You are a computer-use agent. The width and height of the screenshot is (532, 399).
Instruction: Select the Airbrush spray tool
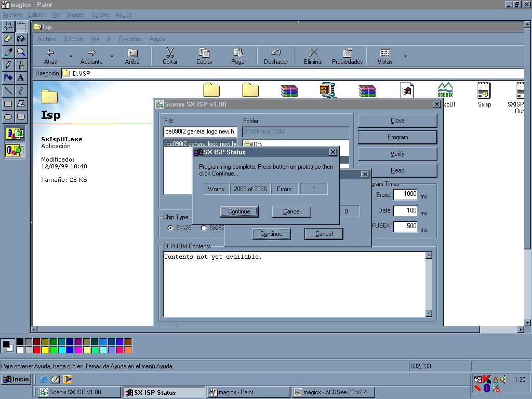coord(8,78)
